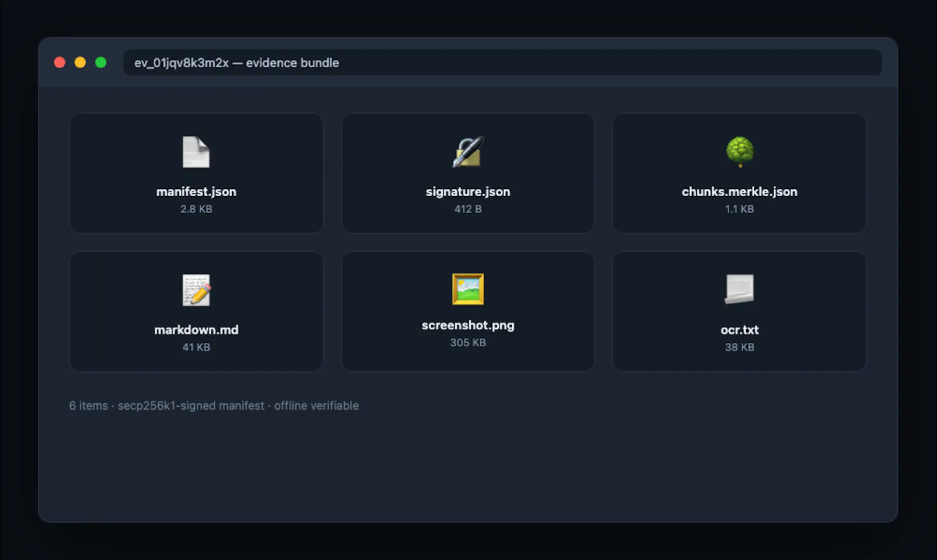937x560 pixels.
Task: Click the 38 KB size text
Action: pos(740,347)
